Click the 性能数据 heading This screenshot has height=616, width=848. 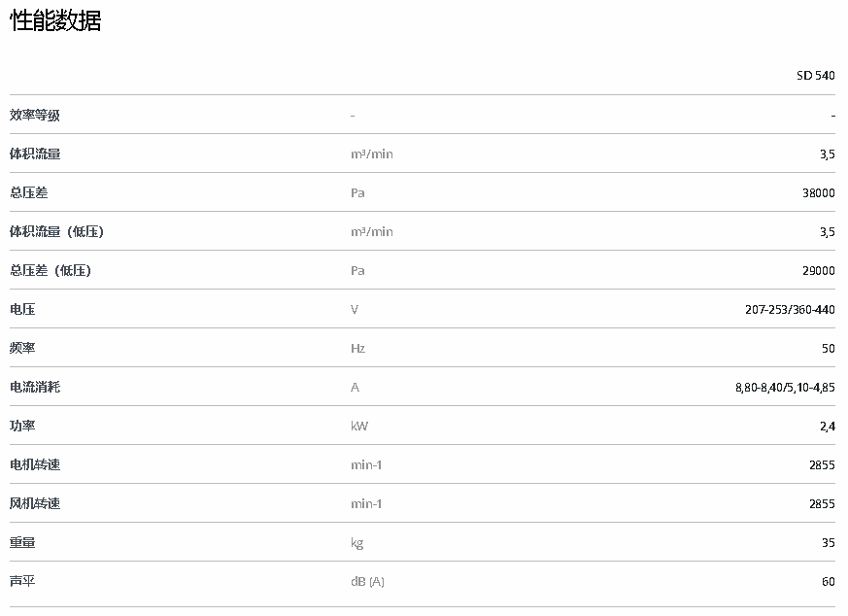click(55, 21)
